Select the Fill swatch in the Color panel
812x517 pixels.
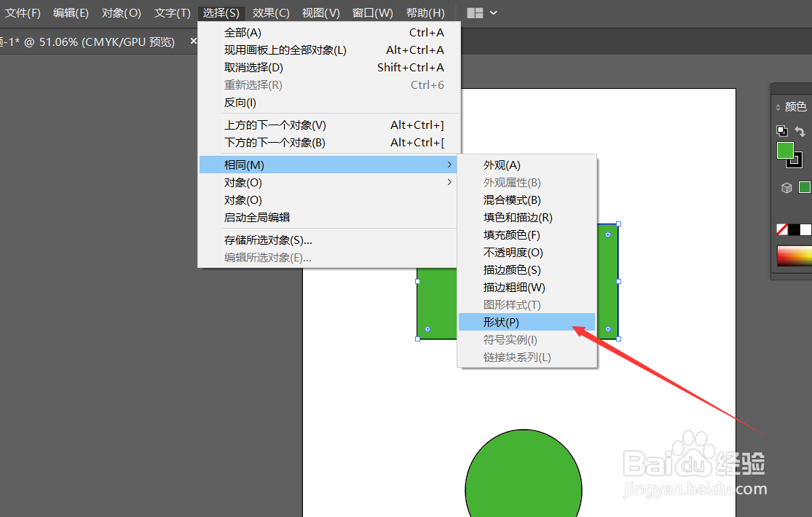tap(785, 151)
